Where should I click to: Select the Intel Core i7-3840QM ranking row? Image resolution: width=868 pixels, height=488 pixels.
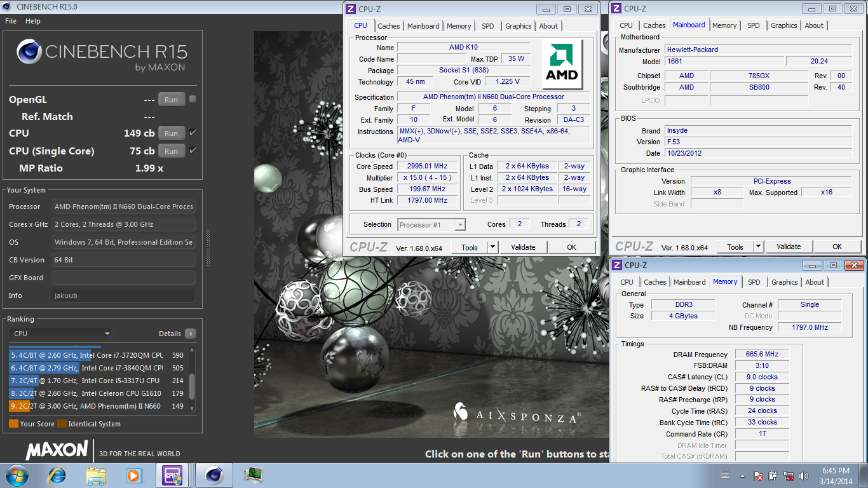point(98,368)
